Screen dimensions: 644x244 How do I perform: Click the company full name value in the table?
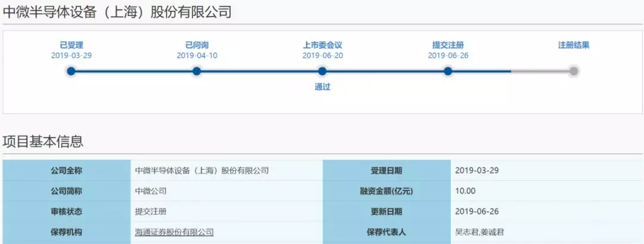[202, 171]
